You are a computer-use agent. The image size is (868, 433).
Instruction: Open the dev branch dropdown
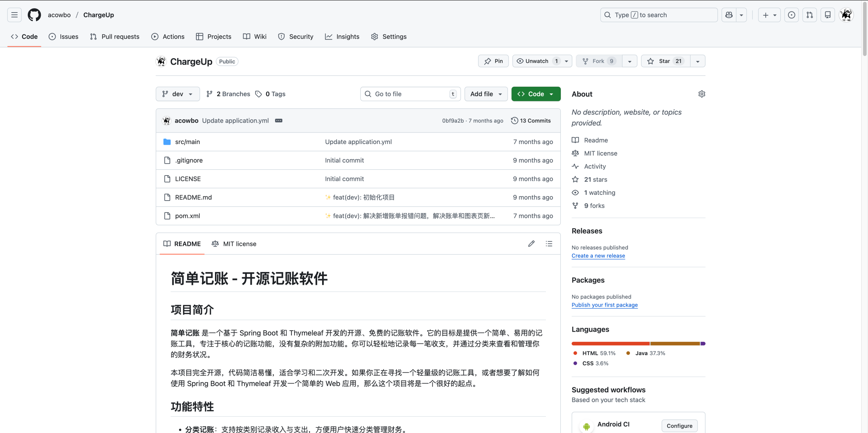coord(177,94)
